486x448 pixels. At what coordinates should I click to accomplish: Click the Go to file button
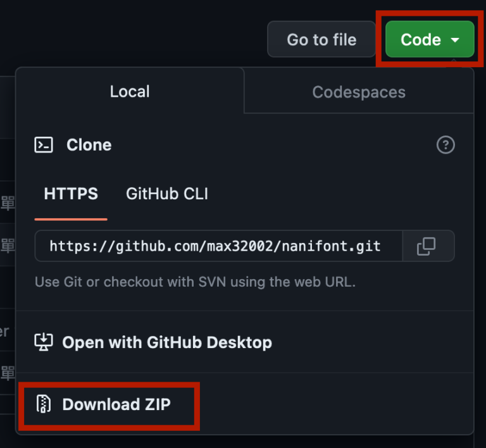pos(321,39)
